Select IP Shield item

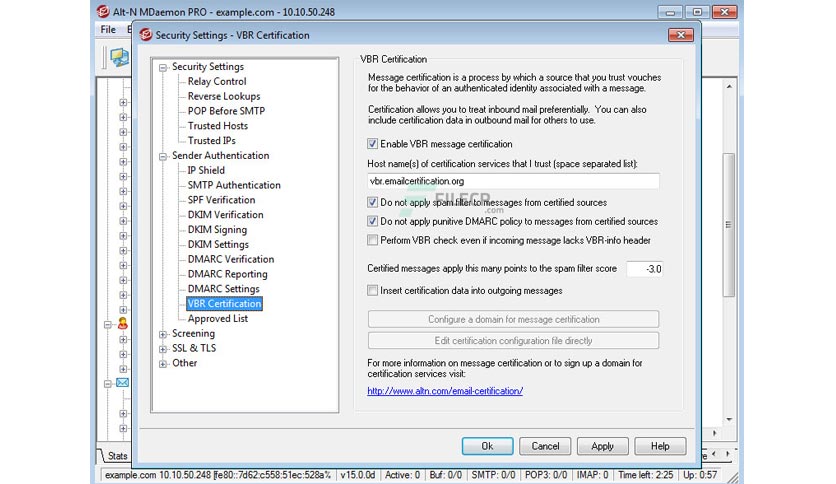click(206, 171)
